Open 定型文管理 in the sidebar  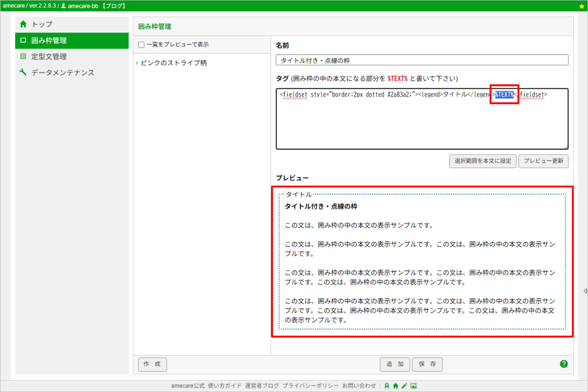click(49, 56)
